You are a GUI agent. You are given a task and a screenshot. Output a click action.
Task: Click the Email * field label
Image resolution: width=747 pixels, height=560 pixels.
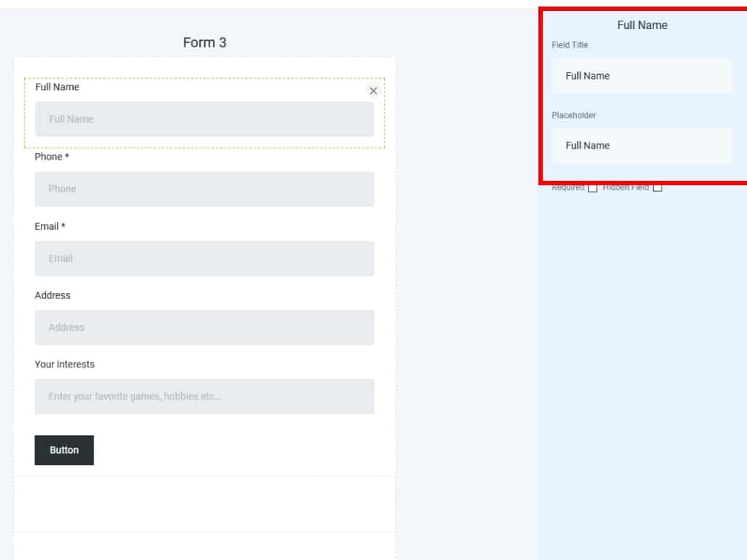[50, 226]
